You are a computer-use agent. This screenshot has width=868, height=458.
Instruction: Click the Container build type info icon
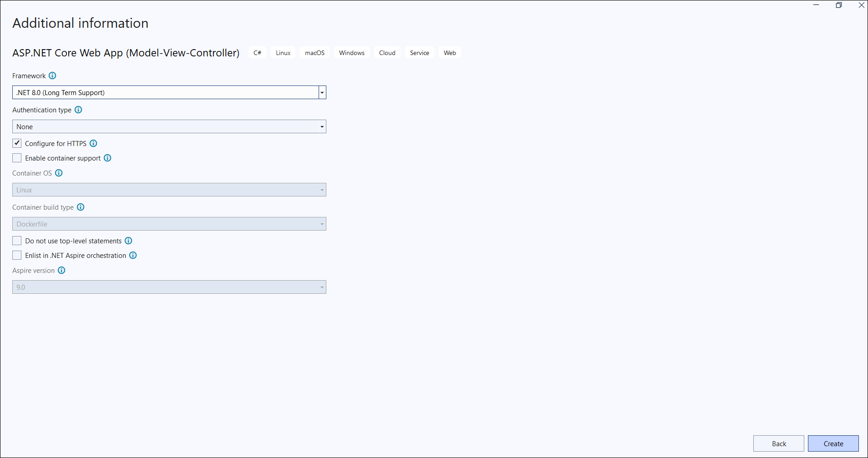(81, 207)
